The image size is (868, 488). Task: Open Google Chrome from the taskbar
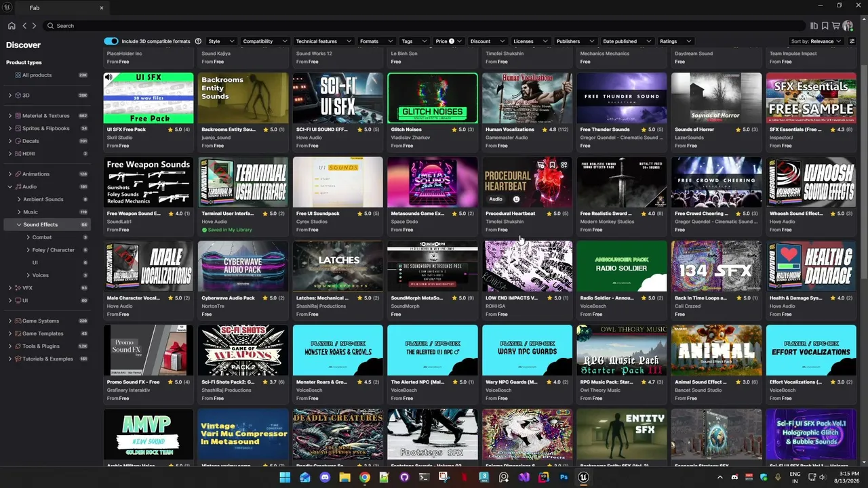click(365, 477)
